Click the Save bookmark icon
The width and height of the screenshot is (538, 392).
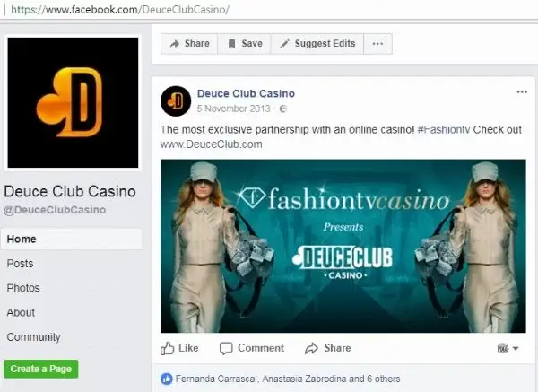point(232,44)
